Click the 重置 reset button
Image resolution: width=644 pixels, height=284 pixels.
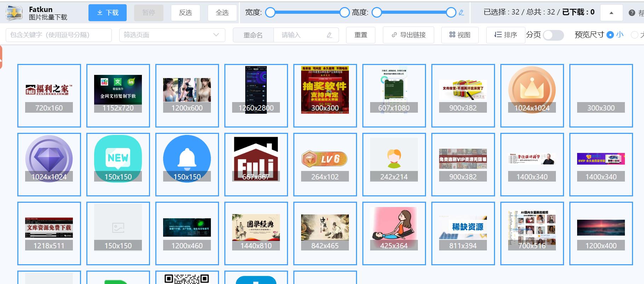(361, 35)
